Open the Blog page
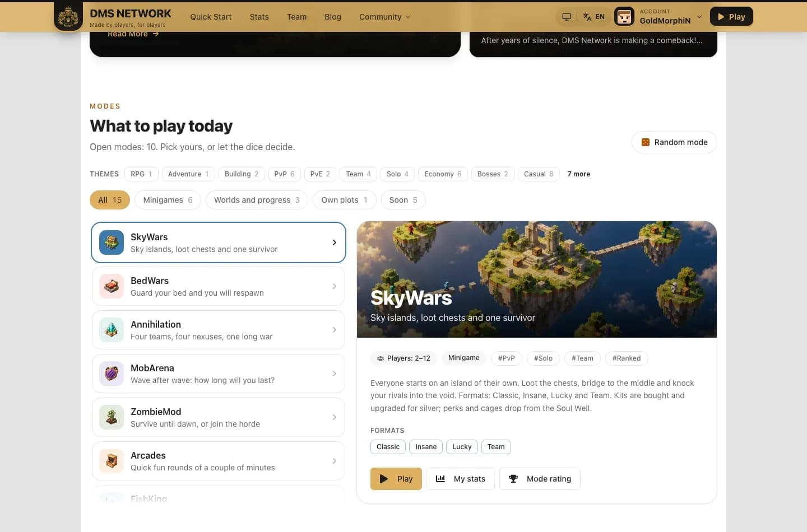 (x=333, y=17)
